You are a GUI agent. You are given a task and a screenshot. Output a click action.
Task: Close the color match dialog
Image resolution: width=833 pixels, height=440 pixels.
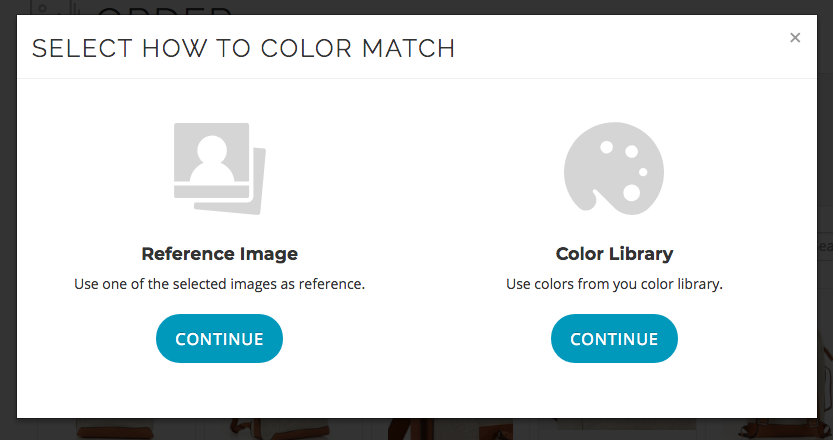(x=795, y=38)
